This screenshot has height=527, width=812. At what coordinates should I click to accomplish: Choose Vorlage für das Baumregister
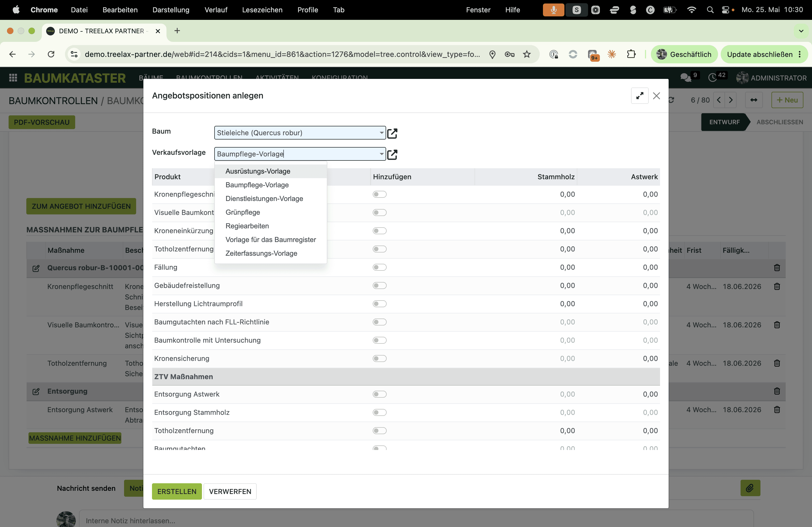pyautogui.click(x=271, y=240)
